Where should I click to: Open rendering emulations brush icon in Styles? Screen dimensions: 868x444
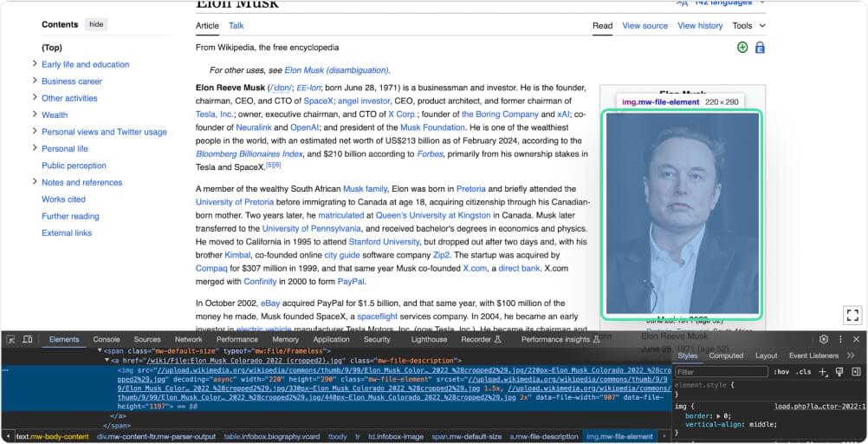coord(839,372)
